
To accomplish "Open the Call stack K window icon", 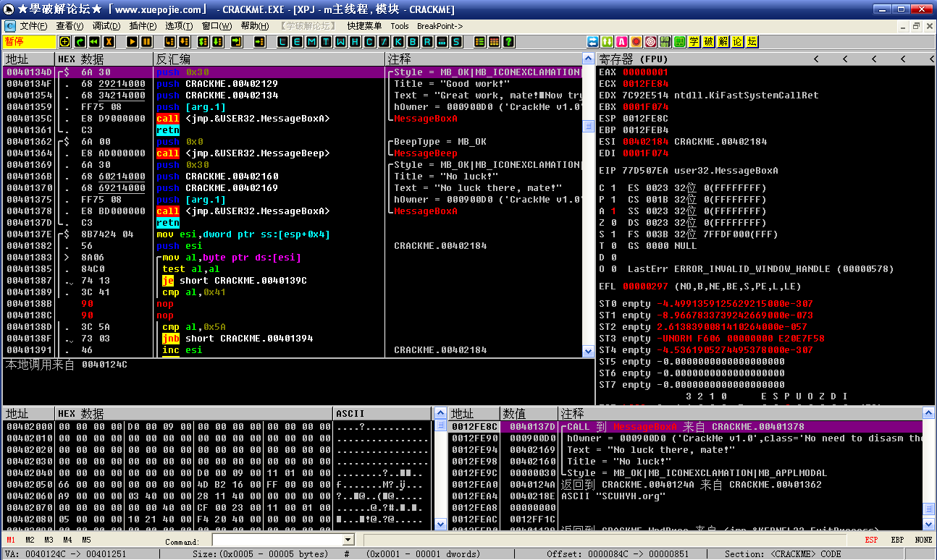I will pos(399,42).
